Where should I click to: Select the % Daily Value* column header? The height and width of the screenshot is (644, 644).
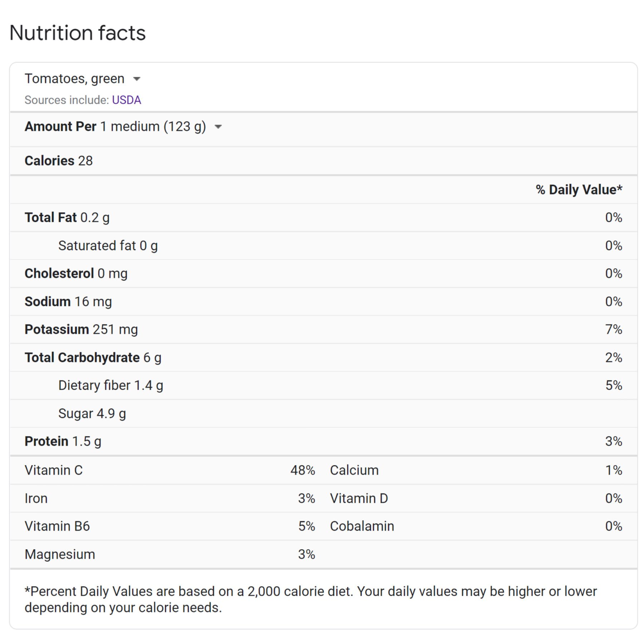click(579, 190)
